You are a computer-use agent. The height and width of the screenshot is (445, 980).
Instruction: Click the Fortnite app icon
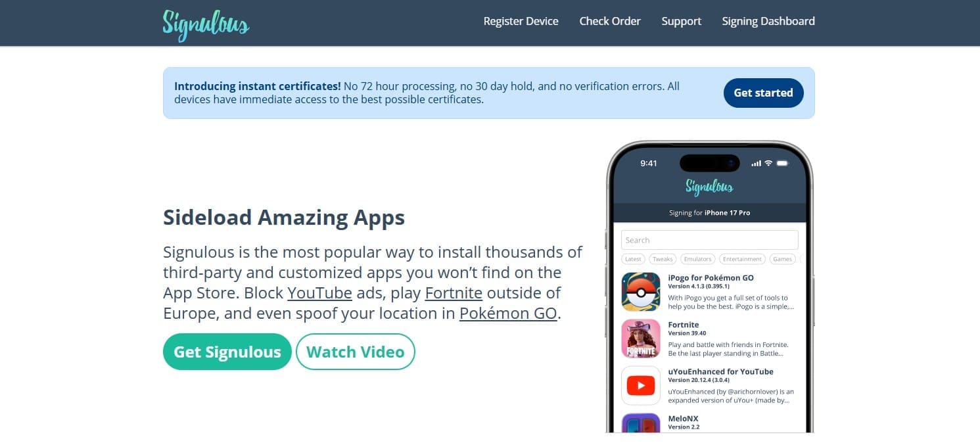click(x=641, y=339)
